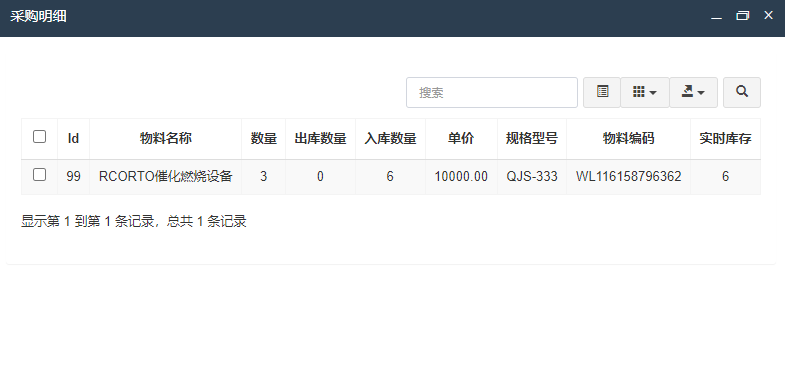Select the code cell WL116158796362
Viewport: 785px width, 377px height.
click(x=628, y=177)
